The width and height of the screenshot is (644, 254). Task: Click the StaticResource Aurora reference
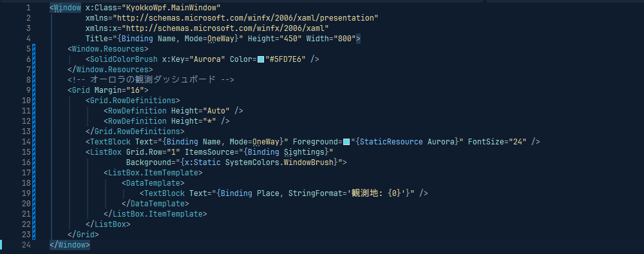pos(407,142)
